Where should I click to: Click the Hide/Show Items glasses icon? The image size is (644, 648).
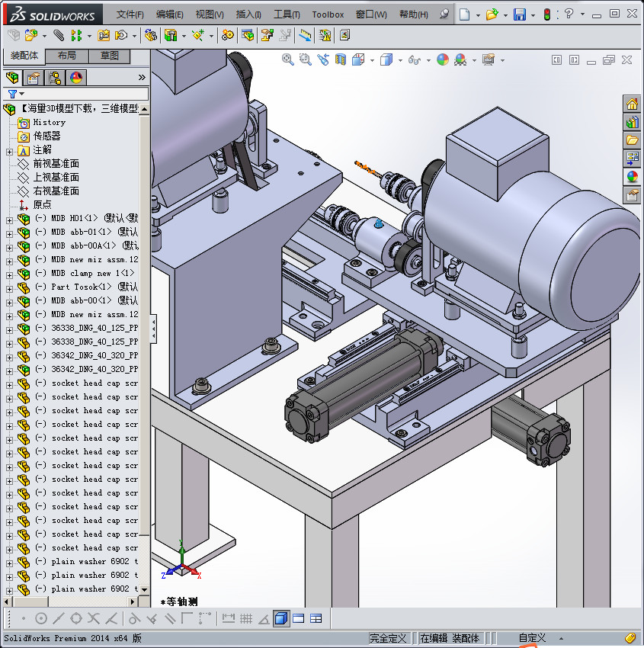pyautogui.click(x=414, y=60)
